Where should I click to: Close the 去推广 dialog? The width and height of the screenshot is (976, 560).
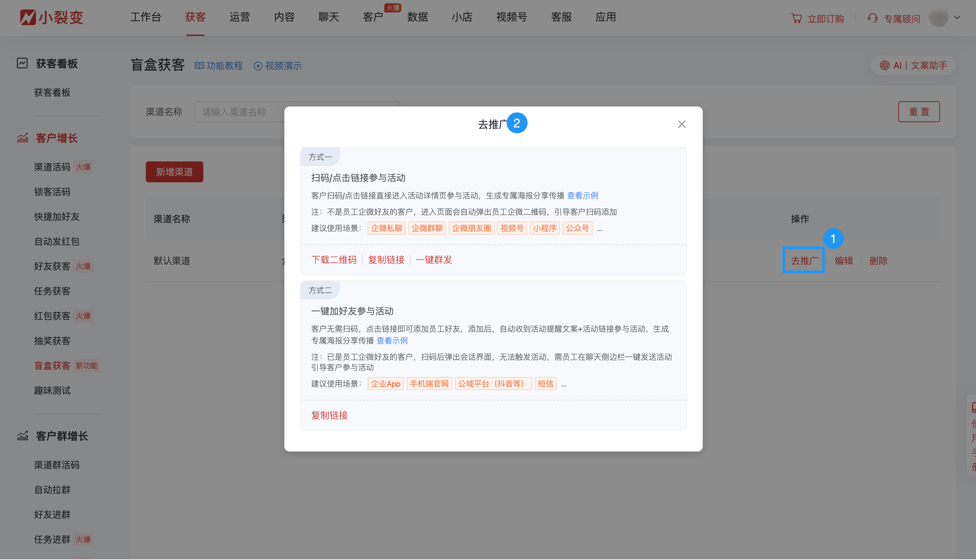pyautogui.click(x=682, y=124)
